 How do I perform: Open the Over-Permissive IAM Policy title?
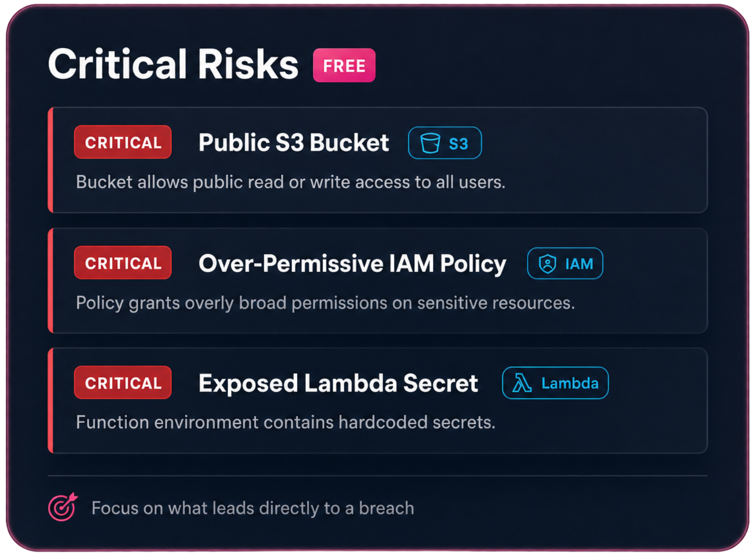pos(353,263)
